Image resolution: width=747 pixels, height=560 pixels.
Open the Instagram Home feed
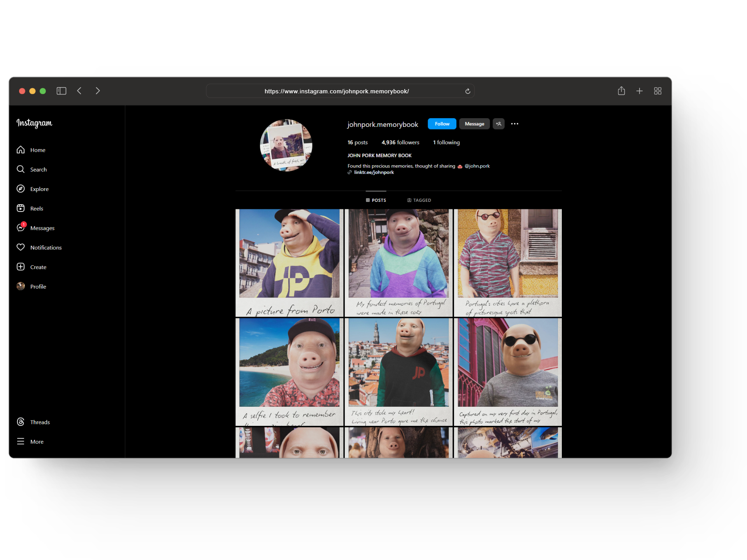(x=31, y=150)
